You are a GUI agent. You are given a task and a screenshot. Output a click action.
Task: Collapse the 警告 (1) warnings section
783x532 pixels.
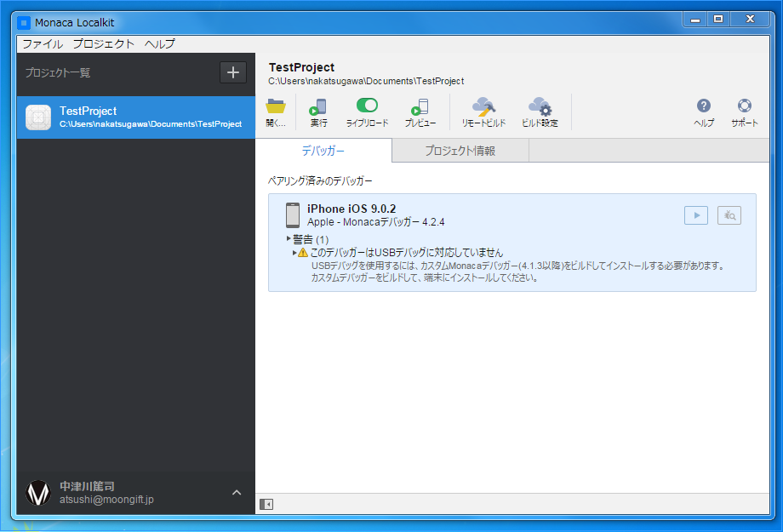pos(289,238)
